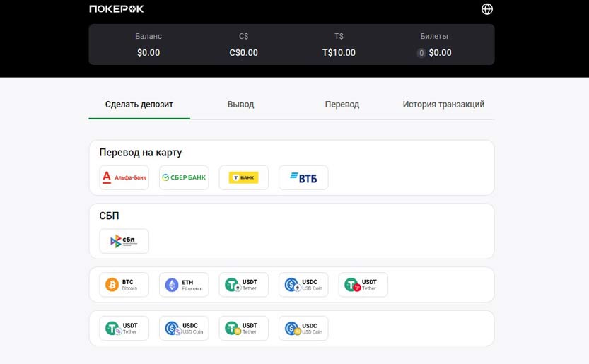
Task: Select USDT Tether with purple Polygon badge
Action: 124,329
